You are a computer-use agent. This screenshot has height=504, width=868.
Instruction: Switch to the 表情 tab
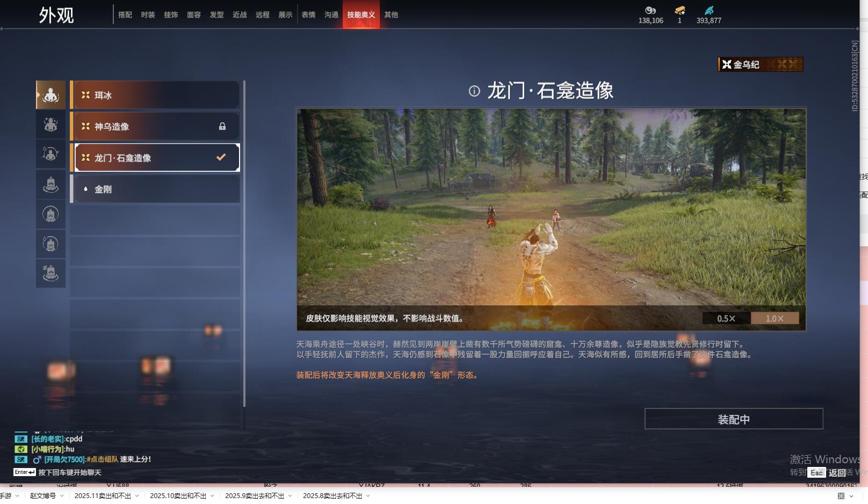(308, 15)
